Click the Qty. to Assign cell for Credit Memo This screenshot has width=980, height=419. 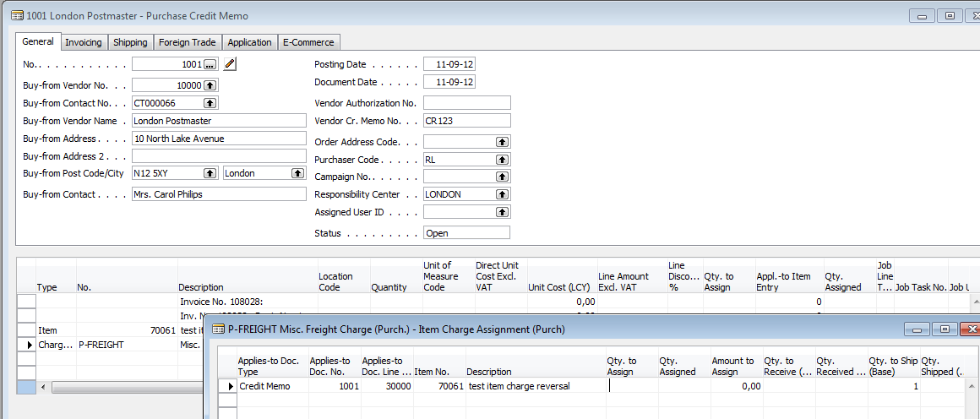tap(629, 386)
